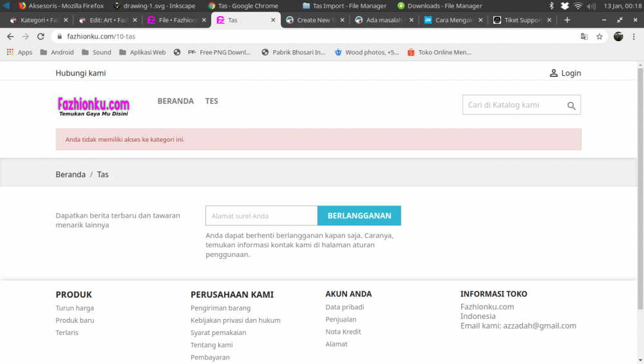Click the padlock site info icon
Screen dimensions: 644x364
pos(59,37)
